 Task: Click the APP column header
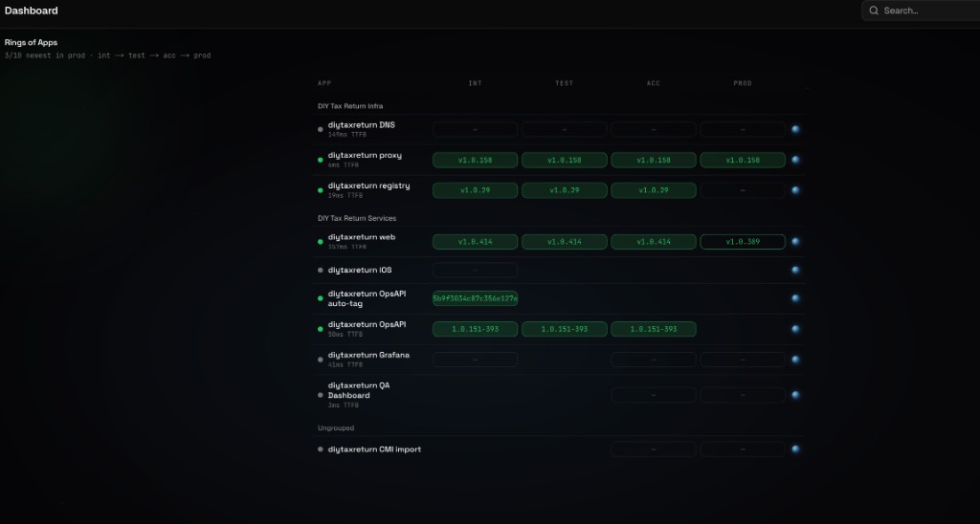click(324, 83)
